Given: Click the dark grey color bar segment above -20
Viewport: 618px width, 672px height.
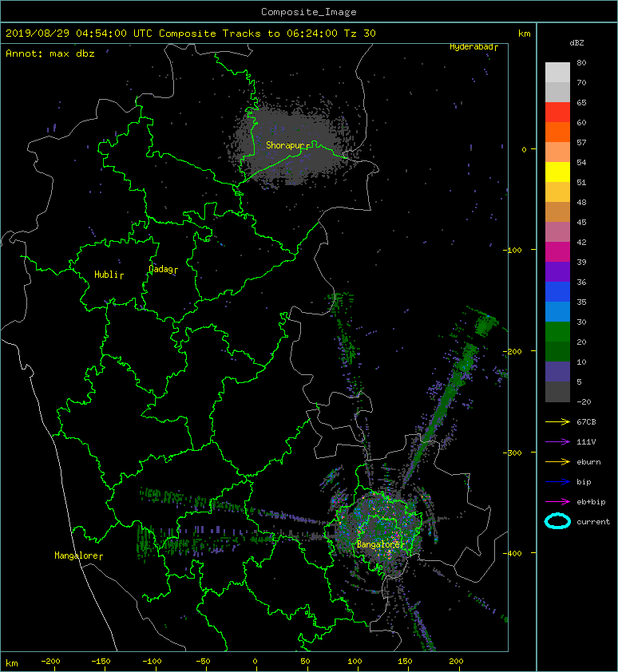Looking at the screenshot, I should click(557, 392).
